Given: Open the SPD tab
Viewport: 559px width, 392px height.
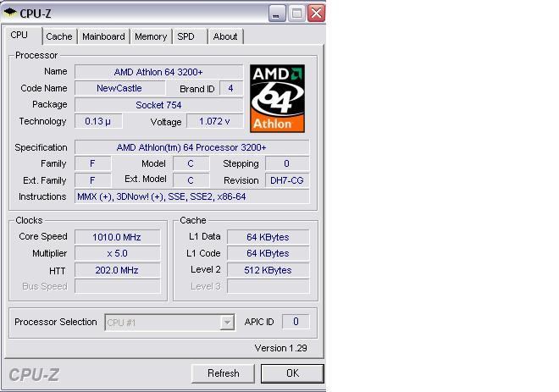Looking at the screenshot, I should [x=190, y=36].
